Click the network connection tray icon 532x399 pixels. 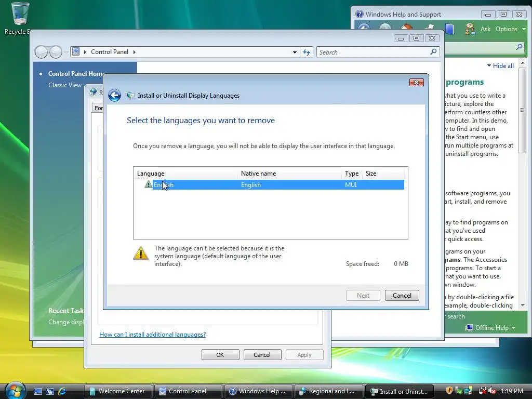[x=482, y=391]
